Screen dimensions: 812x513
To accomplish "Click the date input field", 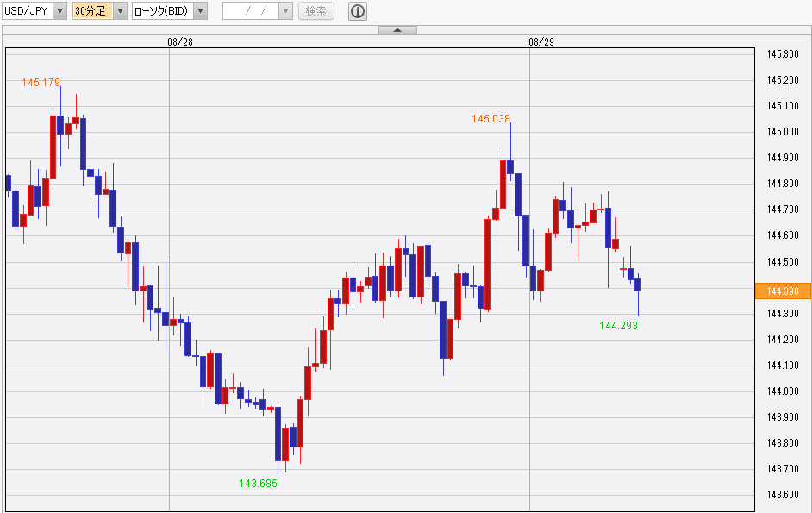I will tap(251, 11).
